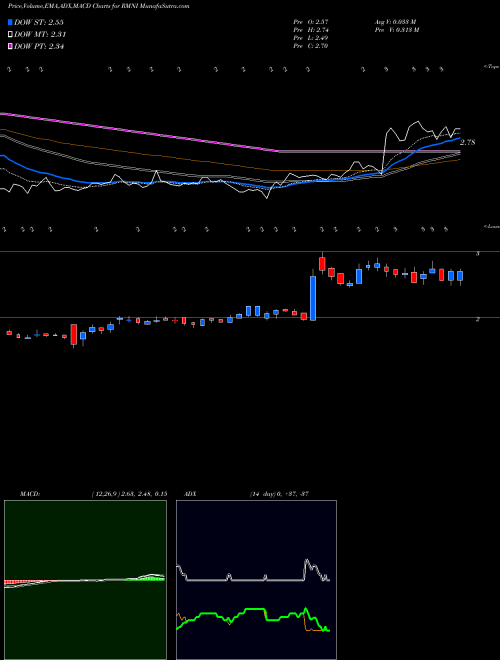Click the MACD panel heading label
Screen dimensions: 500x660
tap(30, 493)
